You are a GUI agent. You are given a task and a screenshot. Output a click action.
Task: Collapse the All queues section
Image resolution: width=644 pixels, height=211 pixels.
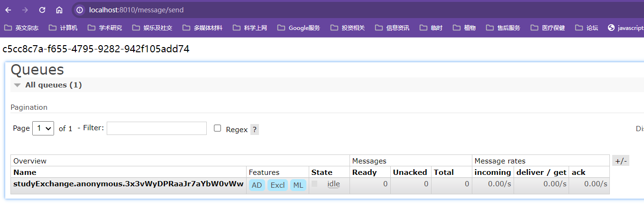pos(18,85)
